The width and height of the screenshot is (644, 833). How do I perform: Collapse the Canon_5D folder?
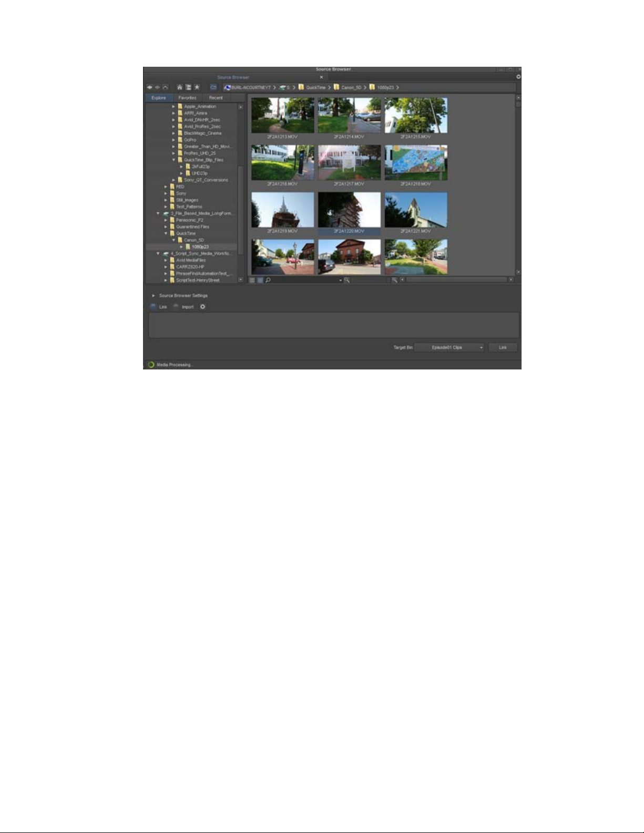[x=173, y=240]
